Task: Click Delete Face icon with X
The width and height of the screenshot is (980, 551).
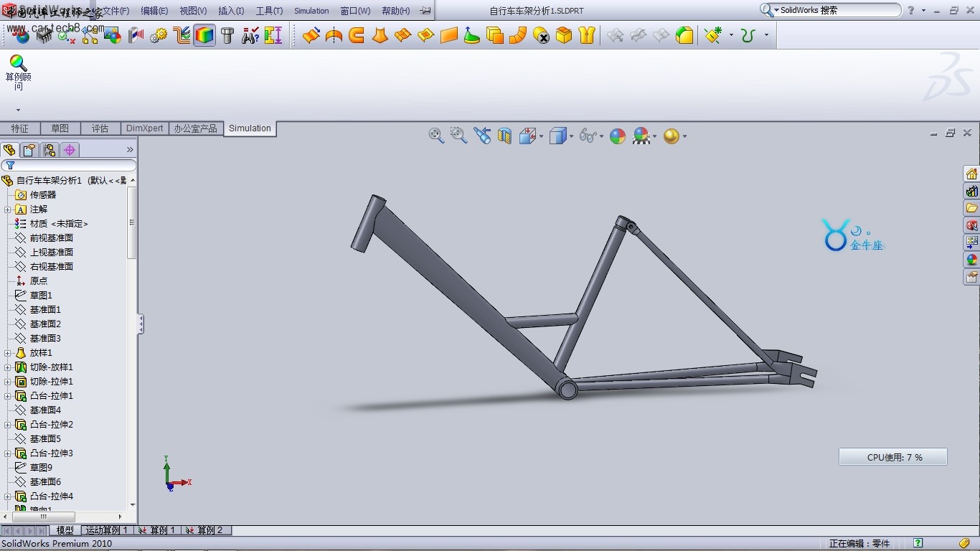Action: 541,35
